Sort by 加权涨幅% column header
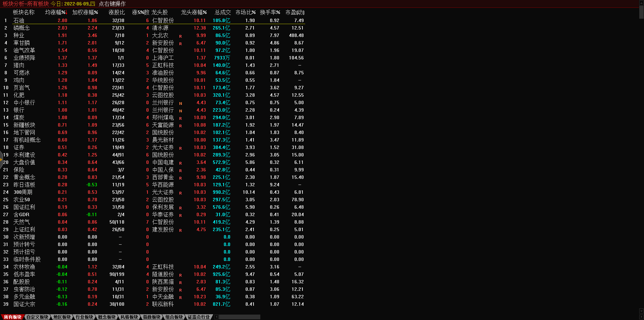This screenshot has height=320, width=644. click(85, 13)
